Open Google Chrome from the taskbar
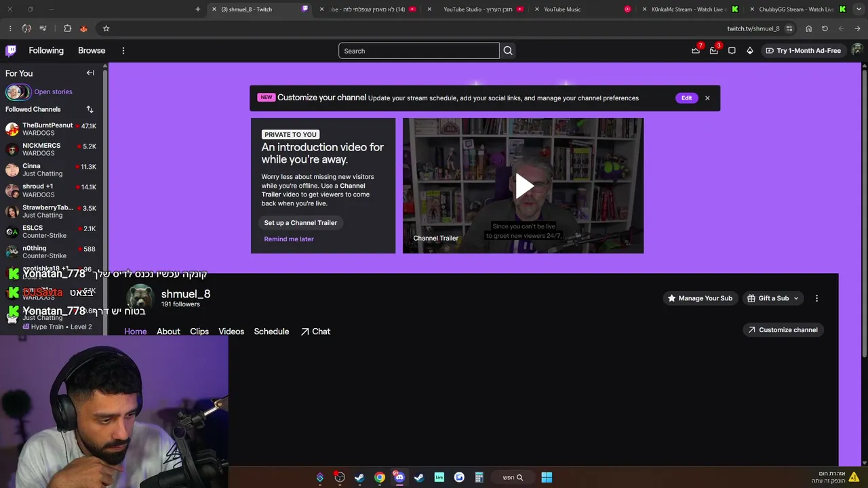Screen dimensions: 868x488 pyautogui.click(x=379, y=477)
